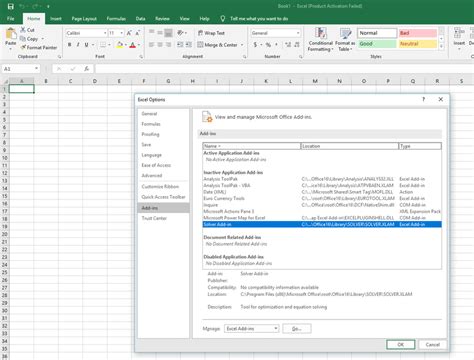The width and height of the screenshot is (474, 360).
Task: Click the Go... button
Action: click(x=297, y=329)
